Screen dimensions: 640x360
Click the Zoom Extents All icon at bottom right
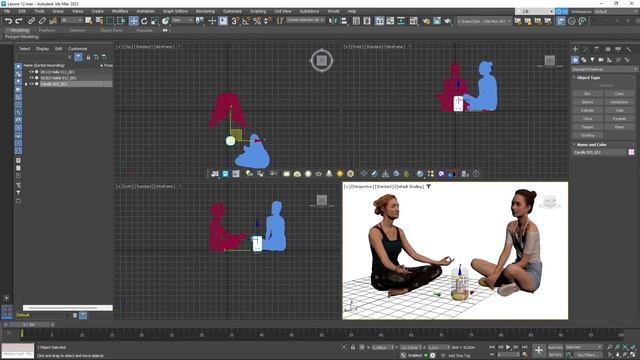[633, 347]
